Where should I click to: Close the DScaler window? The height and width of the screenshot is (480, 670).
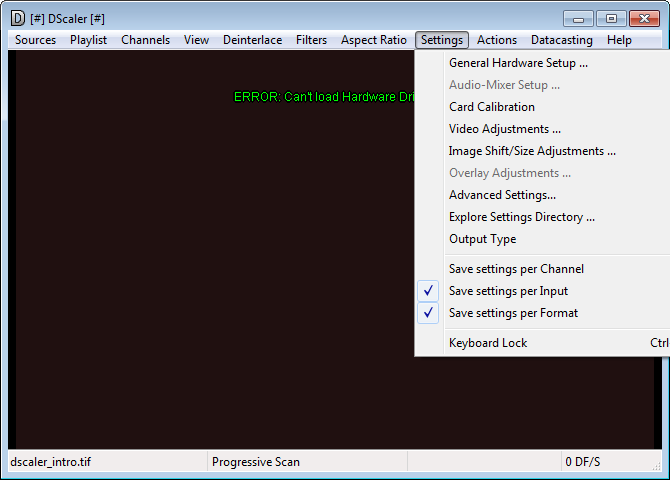pyautogui.click(x=644, y=19)
